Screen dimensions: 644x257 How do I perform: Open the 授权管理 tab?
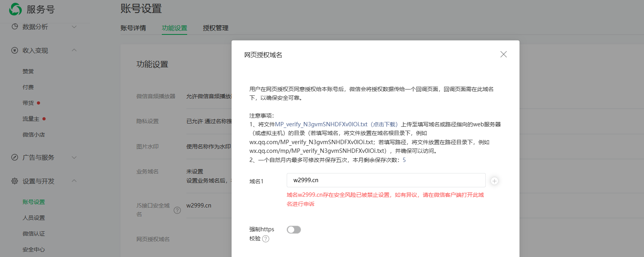(216, 28)
